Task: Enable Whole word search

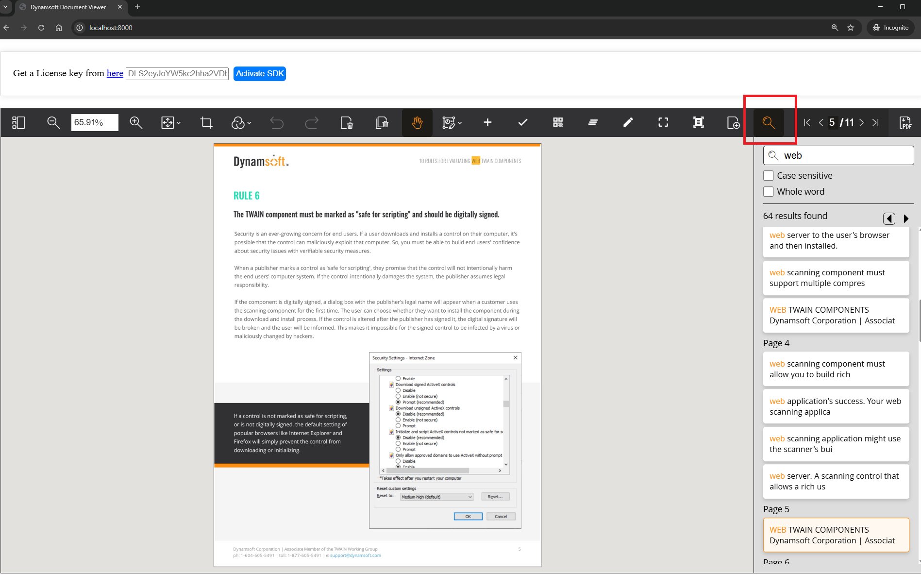Action: point(769,191)
